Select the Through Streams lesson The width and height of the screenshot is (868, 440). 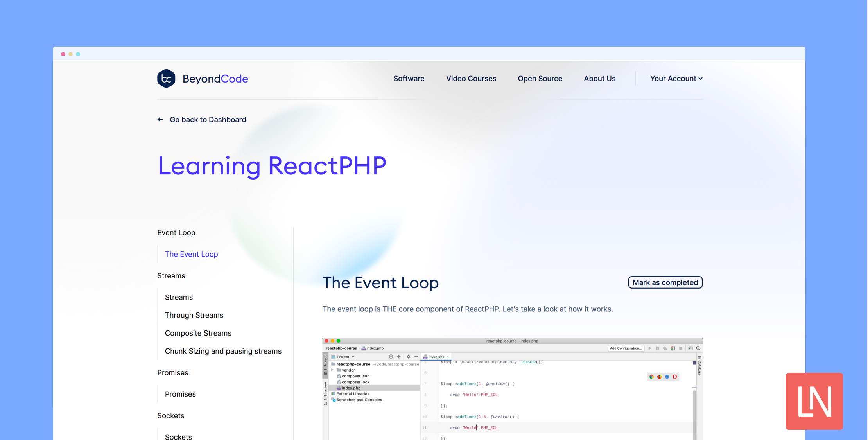[x=194, y=315]
